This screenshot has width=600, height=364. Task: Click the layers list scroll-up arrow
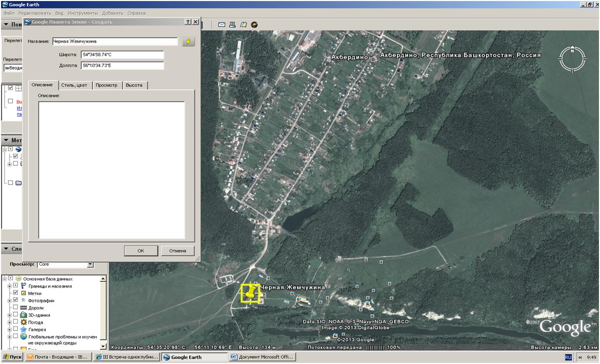(103, 279)
